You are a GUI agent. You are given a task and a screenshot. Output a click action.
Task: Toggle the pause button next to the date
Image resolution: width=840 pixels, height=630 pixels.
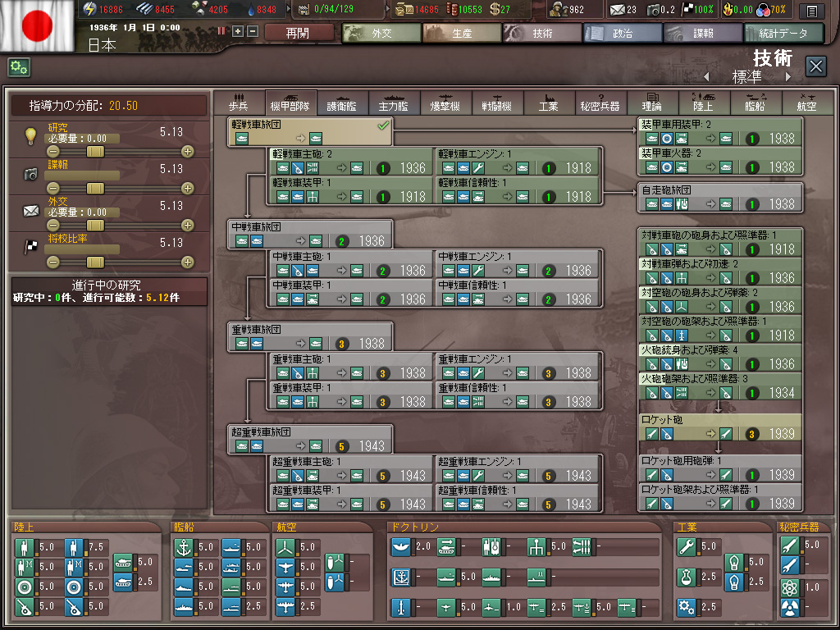[221, 31]
